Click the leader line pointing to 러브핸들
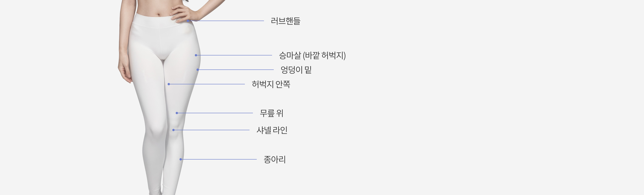 click(x=227, y=21)
